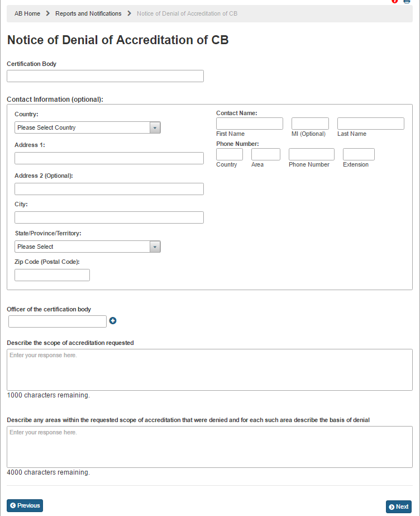Viewport: 420px width, 516px height.
Task: Focus the Zip Code input box
Action: pos(52,275)
